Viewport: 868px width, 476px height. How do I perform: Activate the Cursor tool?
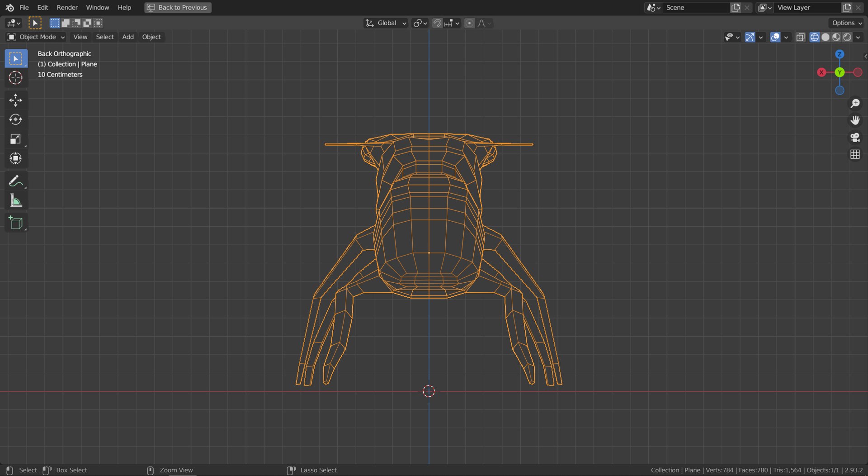click(x=16, y=78)
